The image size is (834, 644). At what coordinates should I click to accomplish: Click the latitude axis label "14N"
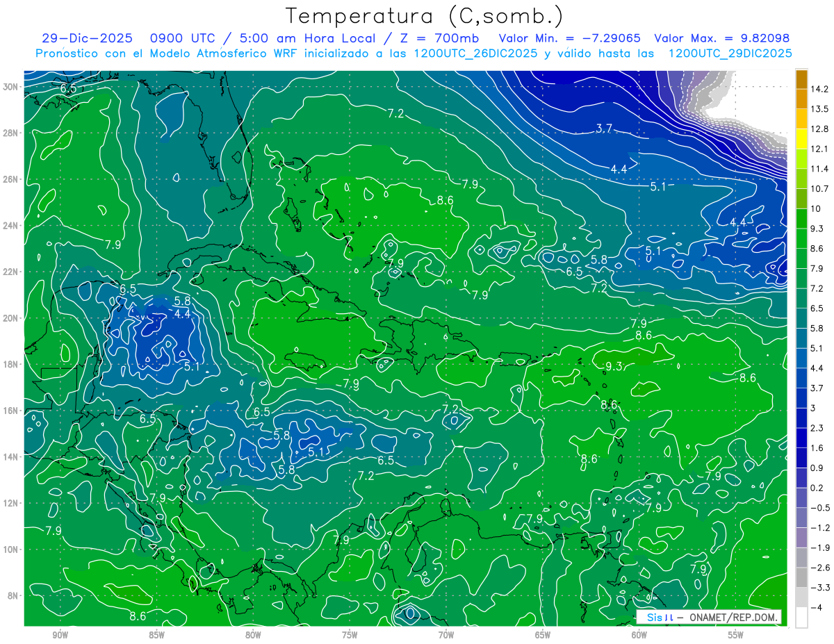pyautogui.click(x=11, y=457)
